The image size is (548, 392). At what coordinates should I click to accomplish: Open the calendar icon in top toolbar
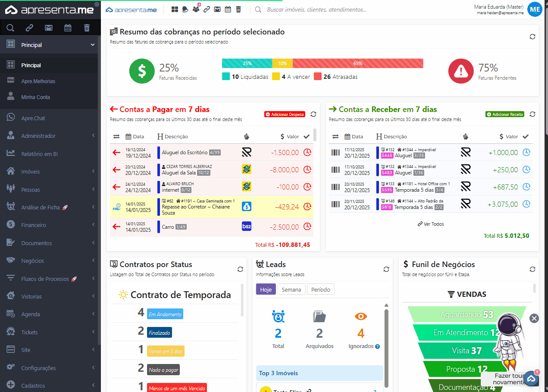pyautogui.click(x=228, y=9)
